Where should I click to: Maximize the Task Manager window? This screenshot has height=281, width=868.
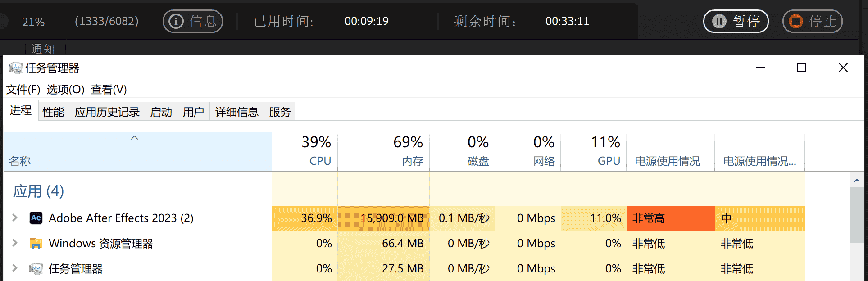coord(801,68)
